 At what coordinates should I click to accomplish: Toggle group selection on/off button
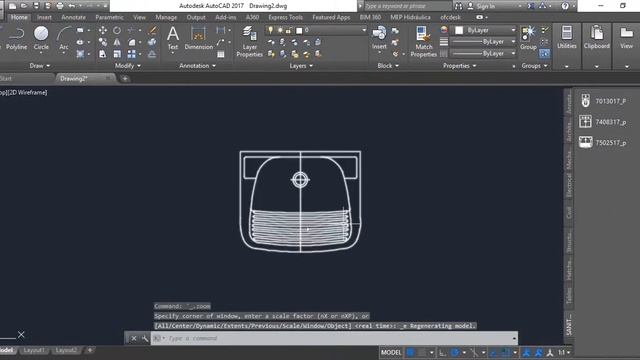pos(544,53)
